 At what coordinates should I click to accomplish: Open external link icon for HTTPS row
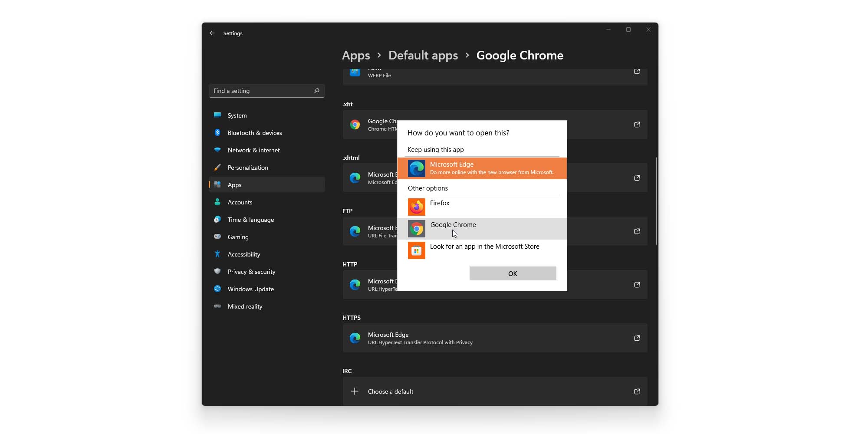click(637, 338)
